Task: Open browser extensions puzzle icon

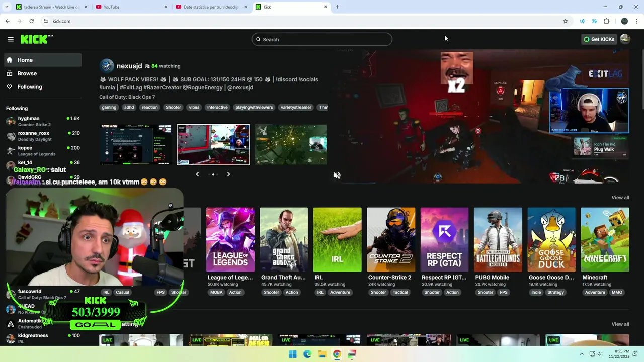Action: pos(606,21)
